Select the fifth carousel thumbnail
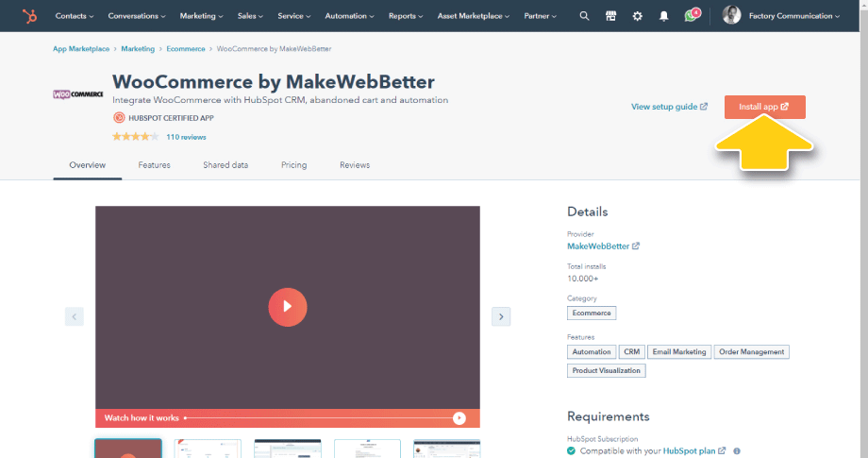Image resolution: width=868 pixels, height=458 pixels. coord(446,449)
